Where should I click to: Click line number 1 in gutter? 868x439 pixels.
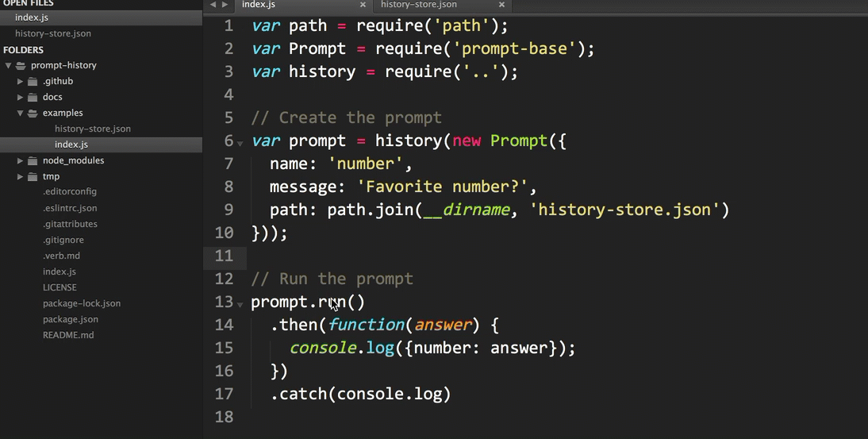[x=229, y=26]
